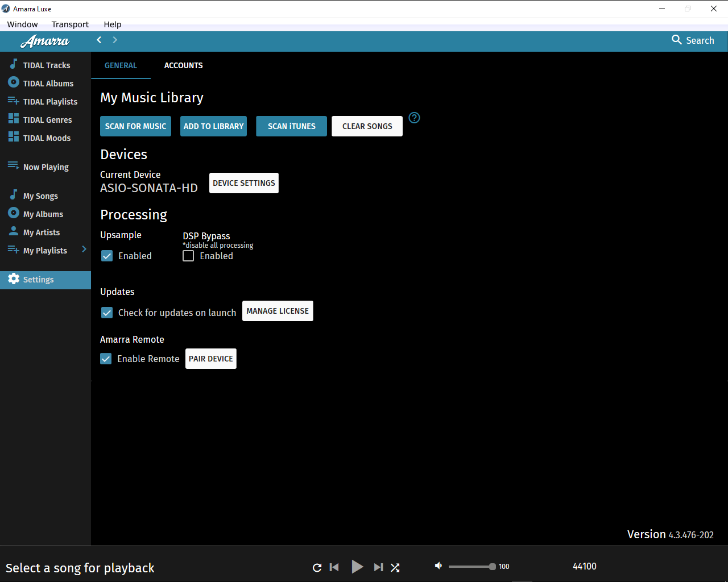The height and width of the screenshot is (582, 728).
Task: Click the search magnifier icon
Action: tap(676, 40)
